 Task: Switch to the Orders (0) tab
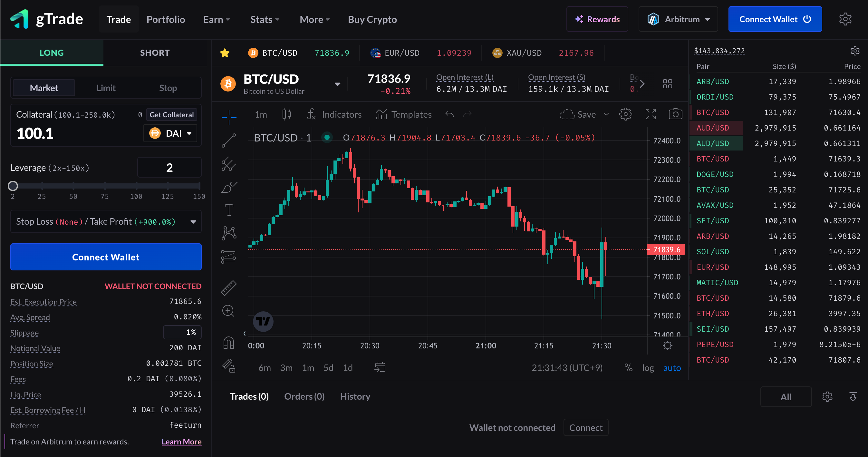pyautogui.click(x=304, y=396)
